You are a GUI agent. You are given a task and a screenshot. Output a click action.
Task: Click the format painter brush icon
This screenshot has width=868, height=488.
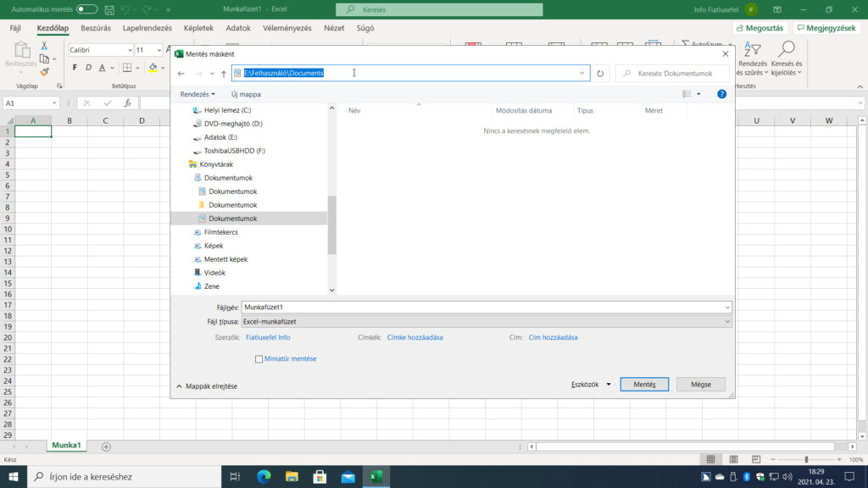44,72
